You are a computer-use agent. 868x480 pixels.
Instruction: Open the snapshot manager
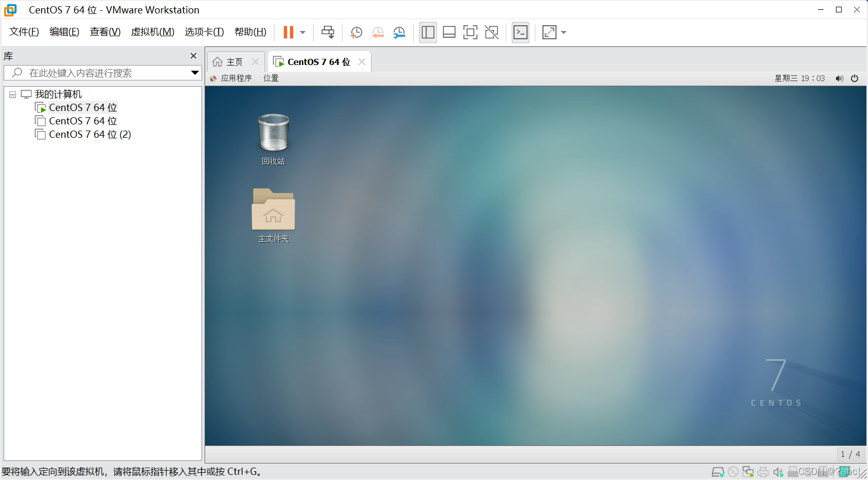point(399,33)
